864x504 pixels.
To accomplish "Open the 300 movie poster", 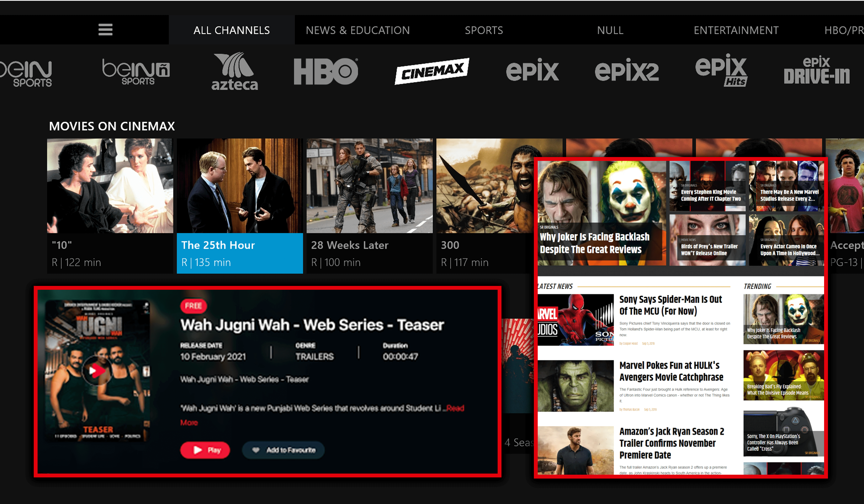I will (485, 186).
